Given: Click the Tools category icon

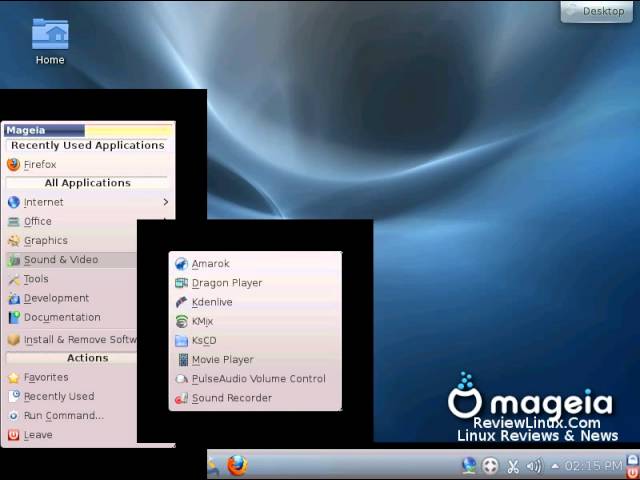Looking at the screenshot, I should [13, 279].
